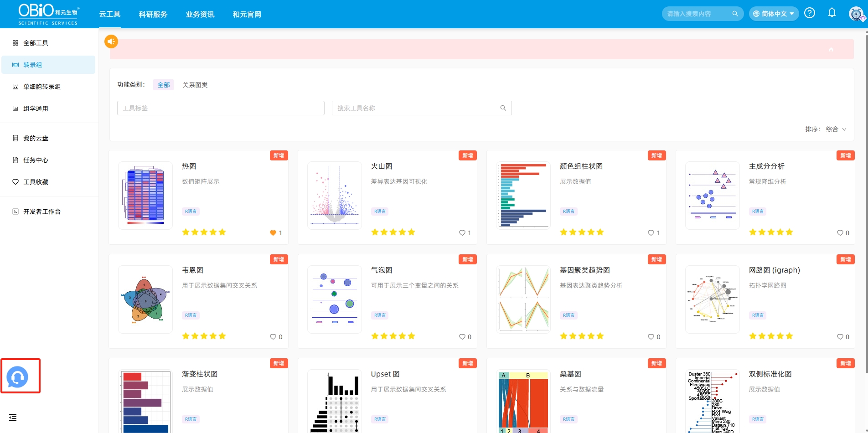Open the 简体中文 language dropdown
The height and width of the screenshot is (433, 868).
pyautogui.click(x=774, y=14)
